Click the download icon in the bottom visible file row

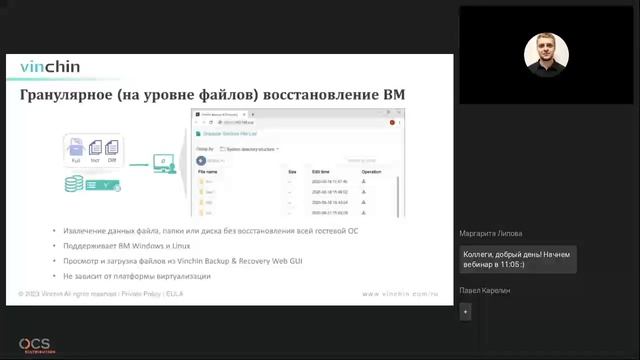coord(364,213)
